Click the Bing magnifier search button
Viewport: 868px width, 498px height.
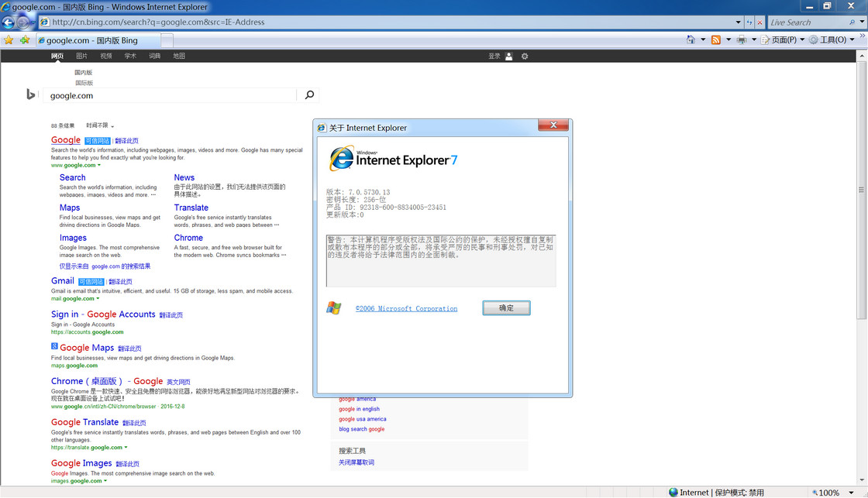pyautogui.click(x=309, y=95)
